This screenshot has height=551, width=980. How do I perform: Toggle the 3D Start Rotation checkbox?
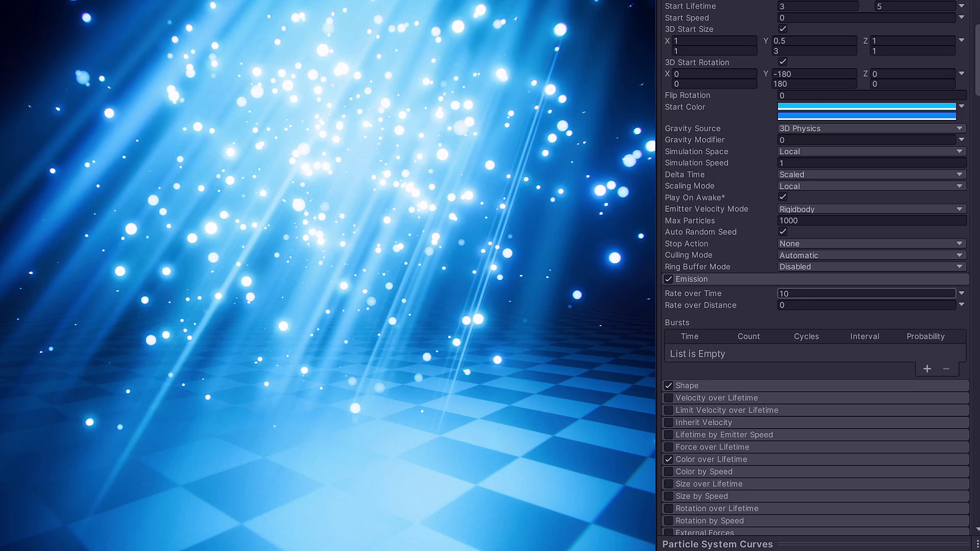[x=782, y=62]
